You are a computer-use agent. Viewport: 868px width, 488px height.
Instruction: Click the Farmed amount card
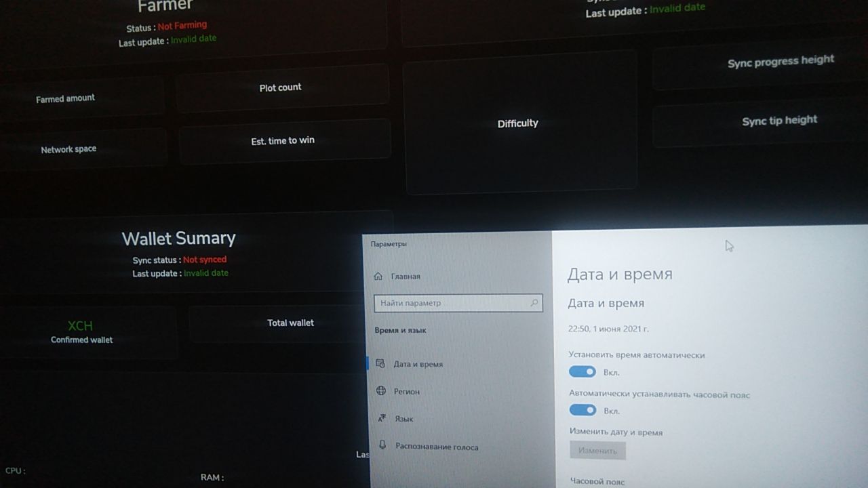83,97
